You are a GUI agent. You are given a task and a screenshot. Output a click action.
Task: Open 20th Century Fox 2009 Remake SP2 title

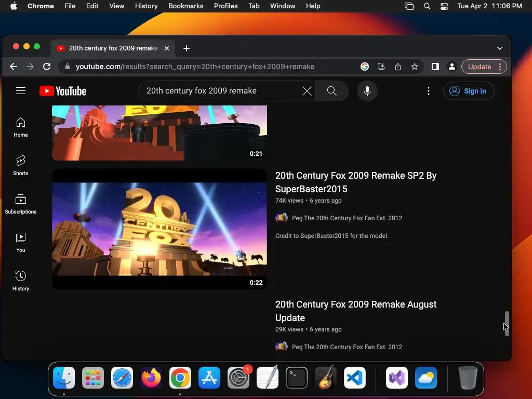(x=355, y=182)
